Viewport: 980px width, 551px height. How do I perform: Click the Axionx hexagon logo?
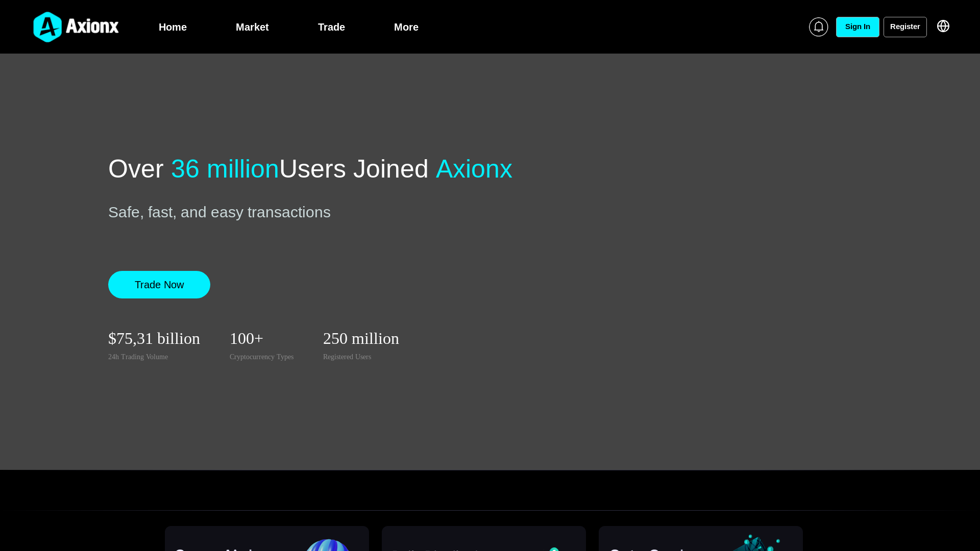coord(47,27)
